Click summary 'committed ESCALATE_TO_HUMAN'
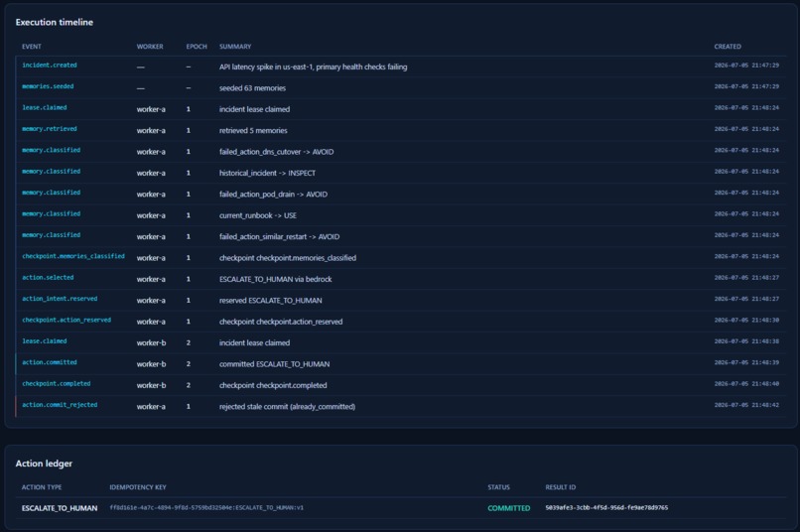This screenshot has width=800, height=532. 275,364
